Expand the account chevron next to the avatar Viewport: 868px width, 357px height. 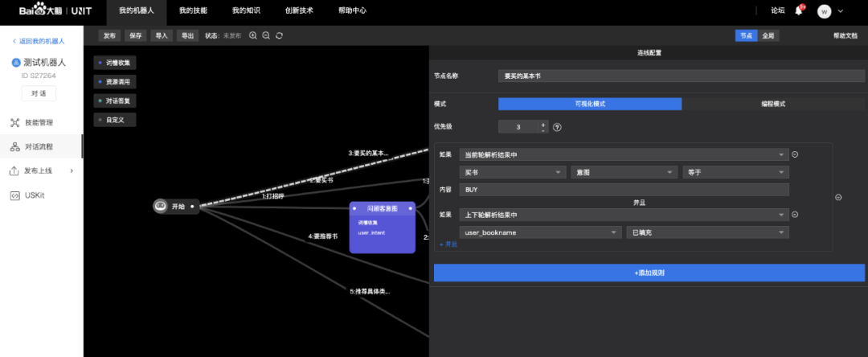pyautogui.click(x=841, y=11)
